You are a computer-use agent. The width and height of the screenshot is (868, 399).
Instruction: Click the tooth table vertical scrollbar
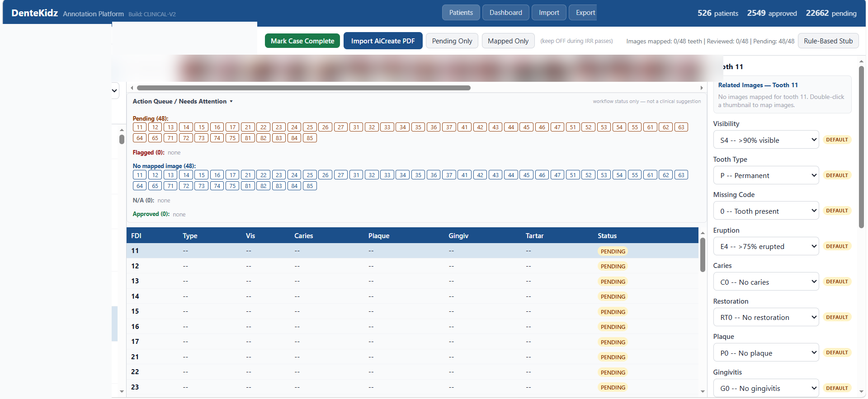pos(703,255)
